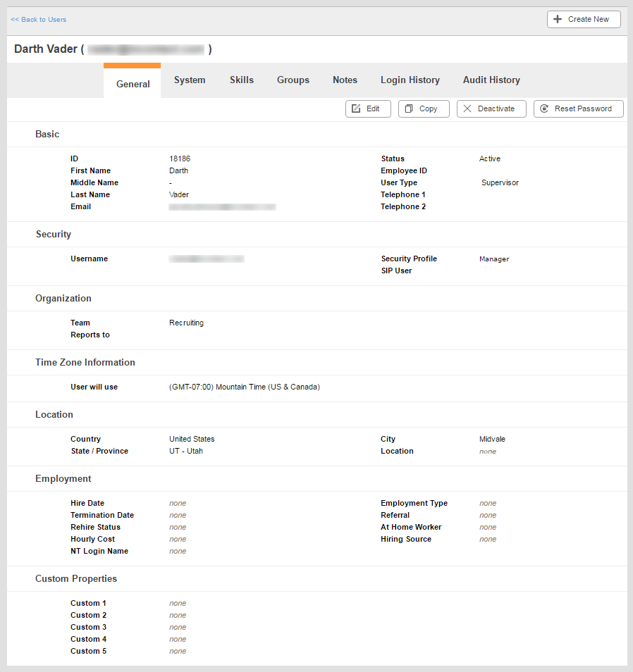Click the Employee ID label
Screen dimensions: 633x672
[404, 170]
